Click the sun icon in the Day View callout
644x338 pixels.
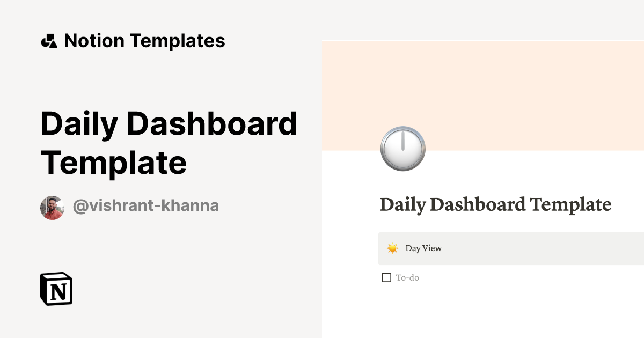[x=393, y=248]
